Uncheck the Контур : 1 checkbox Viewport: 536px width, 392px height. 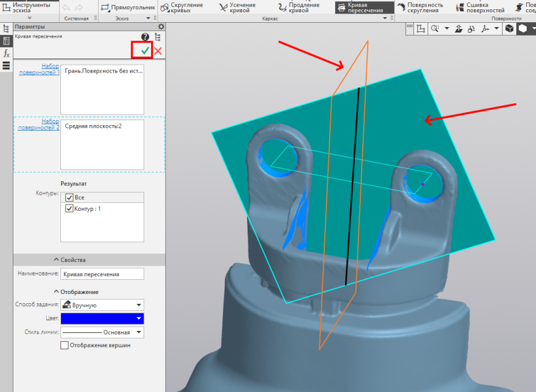pos(70,208)
